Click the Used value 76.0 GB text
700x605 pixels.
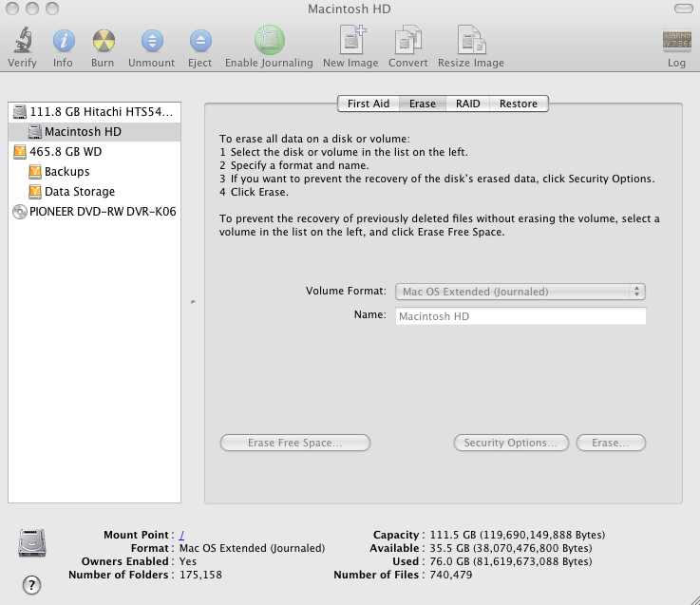tap(511, 561)
